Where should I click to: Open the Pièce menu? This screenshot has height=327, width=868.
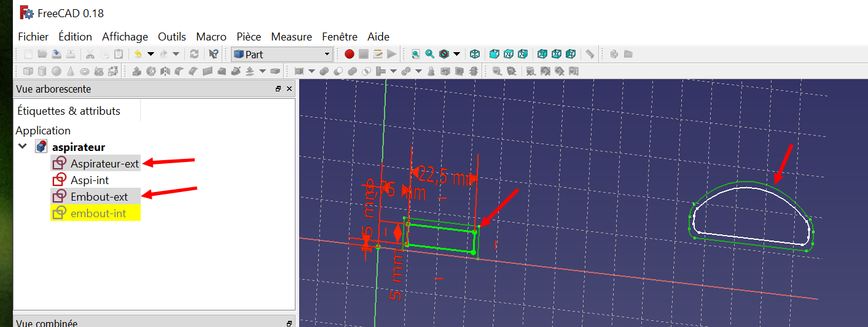click(249, 37)
